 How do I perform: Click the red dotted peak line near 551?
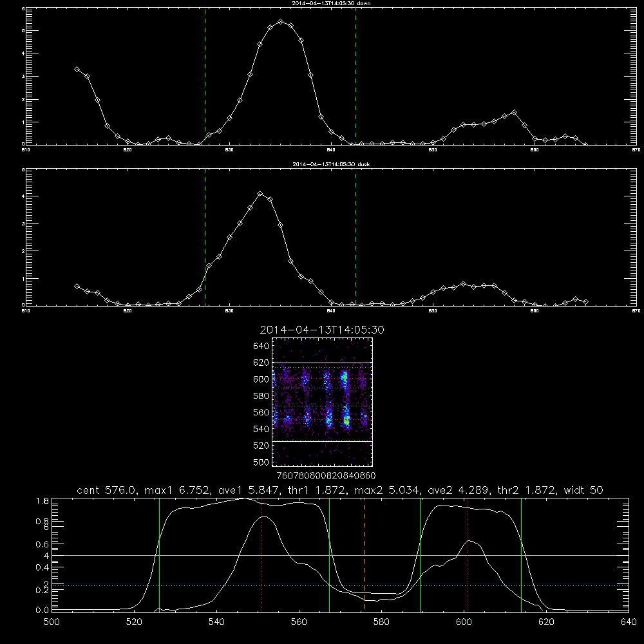tap(262, 554)
